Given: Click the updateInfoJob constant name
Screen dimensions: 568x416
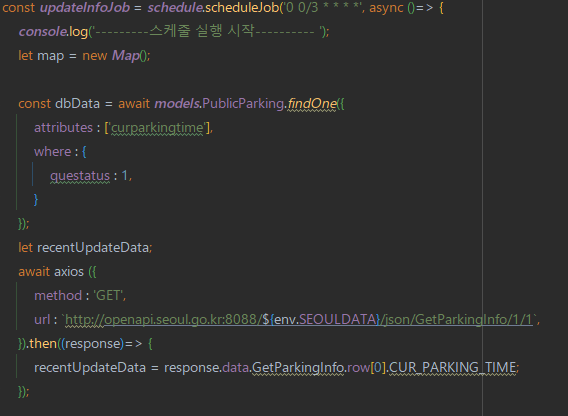Looking at the screenshot, I should click(x=85, y=8).
